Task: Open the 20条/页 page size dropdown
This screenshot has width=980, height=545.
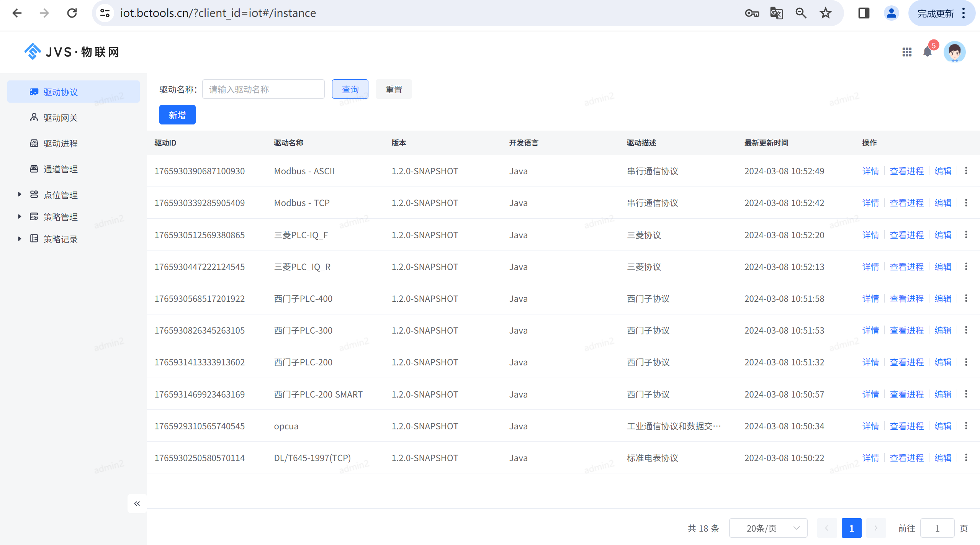Action: point(768,528)
